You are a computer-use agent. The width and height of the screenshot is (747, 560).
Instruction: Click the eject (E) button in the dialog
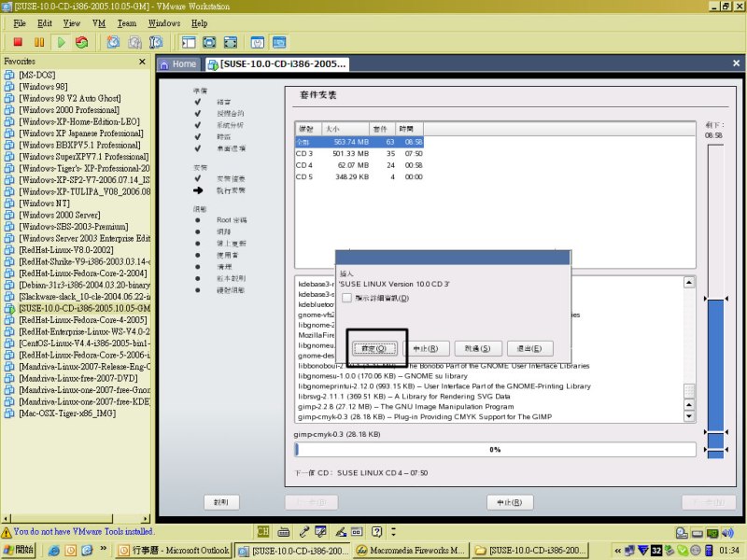click(x=529, y=348)
